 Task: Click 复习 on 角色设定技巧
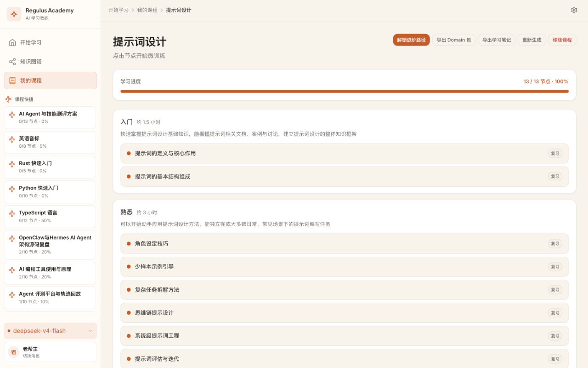click(x=555, y=244)
